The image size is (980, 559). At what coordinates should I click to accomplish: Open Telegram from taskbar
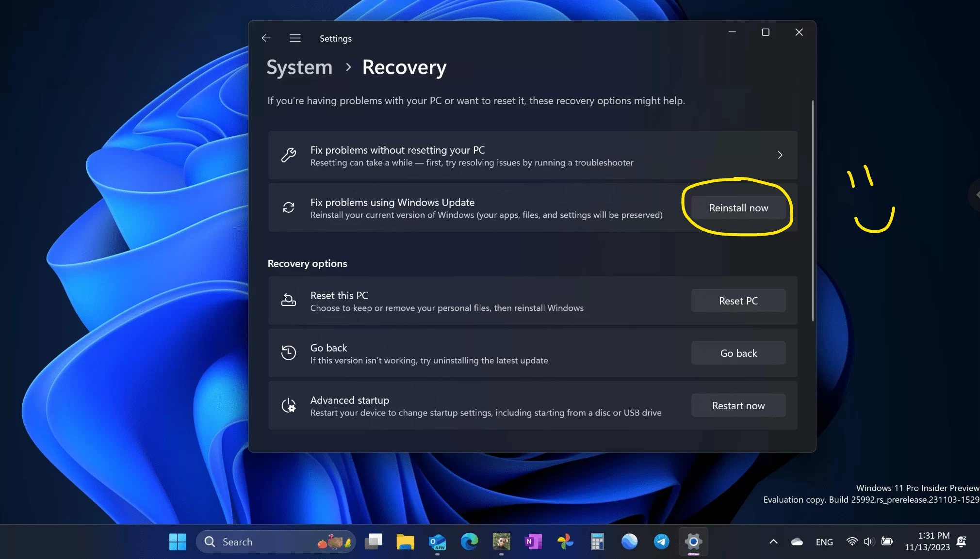click(661, 542)
